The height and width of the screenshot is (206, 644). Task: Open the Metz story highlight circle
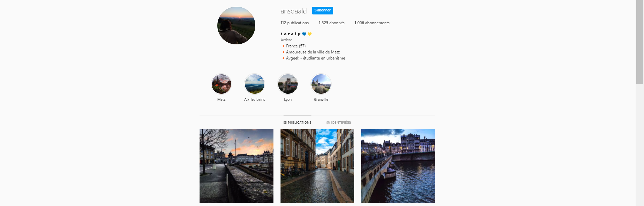point(221,84)
